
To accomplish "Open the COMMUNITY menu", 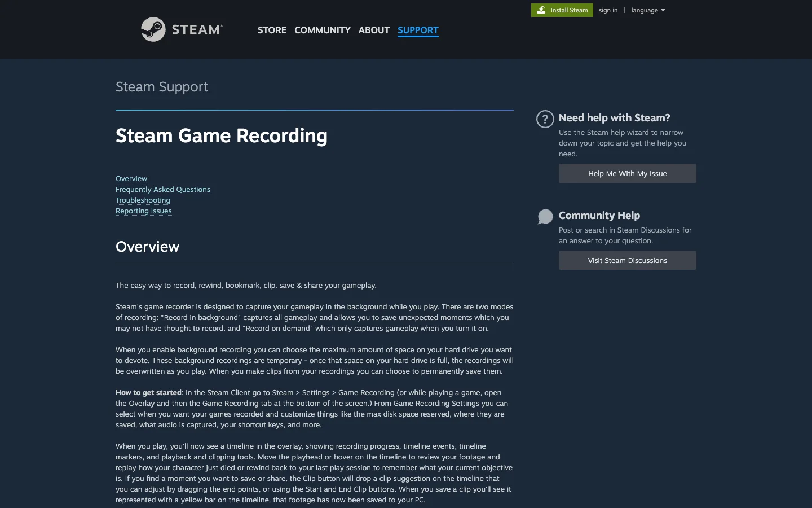I will coord(323,30).
